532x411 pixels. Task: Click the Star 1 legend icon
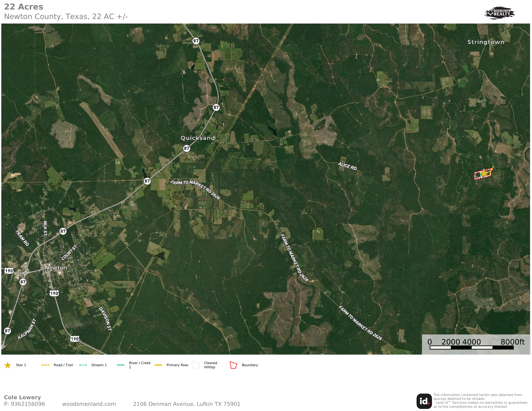[8, 365]
